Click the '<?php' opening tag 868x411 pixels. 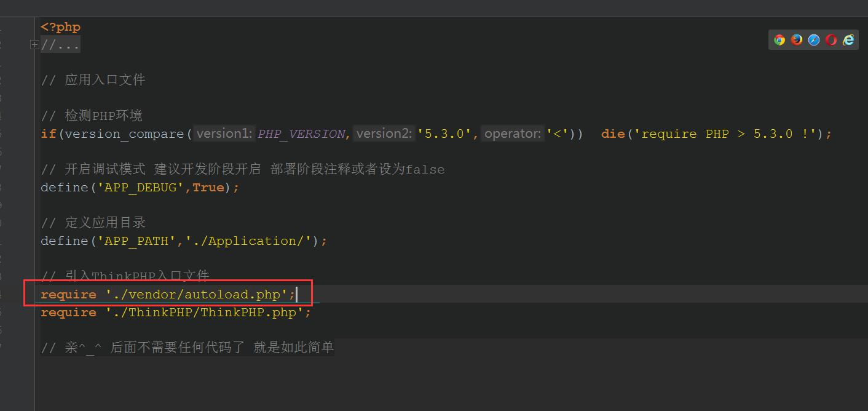(60, 27)
